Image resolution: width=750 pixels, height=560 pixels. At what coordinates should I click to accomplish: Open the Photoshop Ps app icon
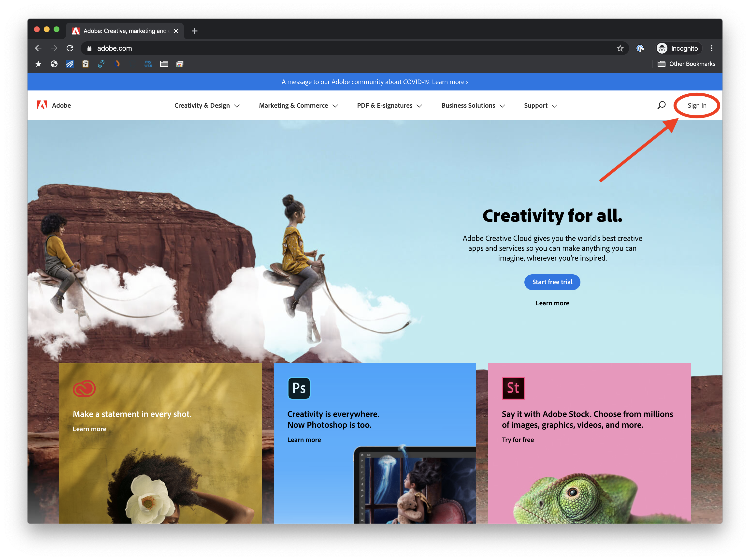(299, 388)
